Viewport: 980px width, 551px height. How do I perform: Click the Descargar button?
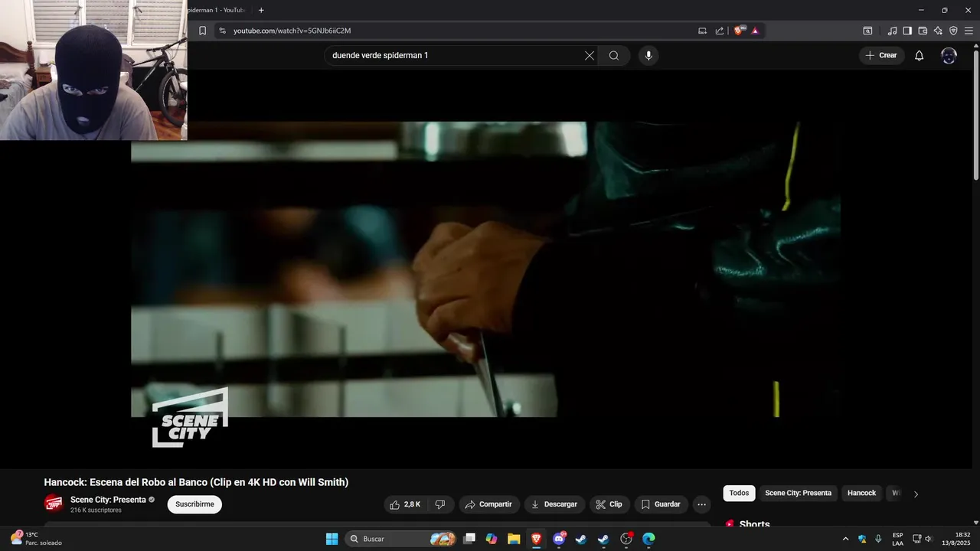(554, 504)
